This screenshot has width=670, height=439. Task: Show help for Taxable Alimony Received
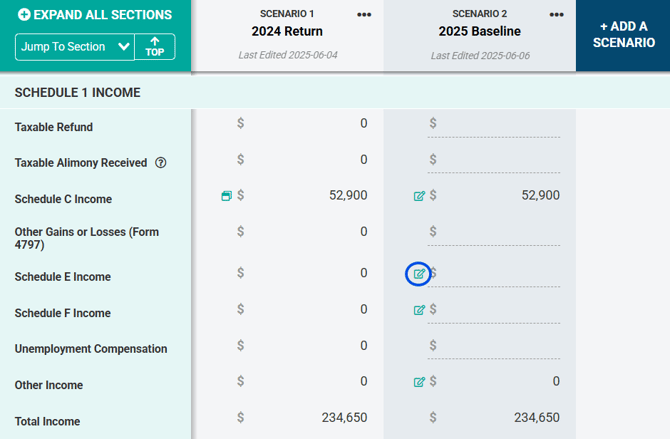tap(161, 163)
